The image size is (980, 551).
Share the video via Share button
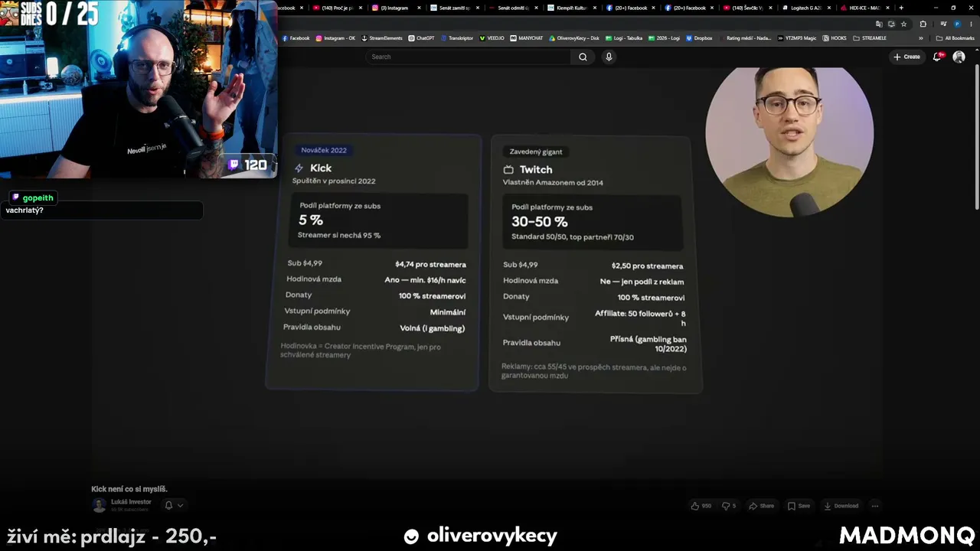[761, 506]
